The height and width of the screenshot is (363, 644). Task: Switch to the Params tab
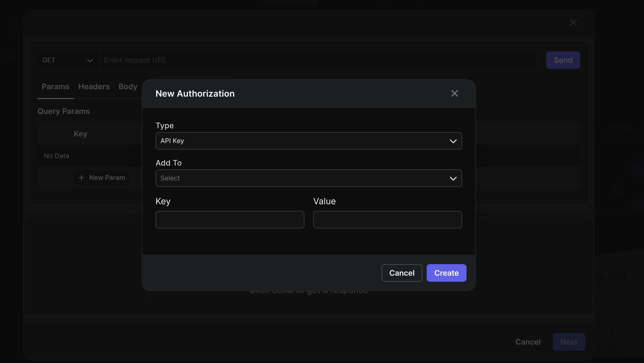[55, 87]
